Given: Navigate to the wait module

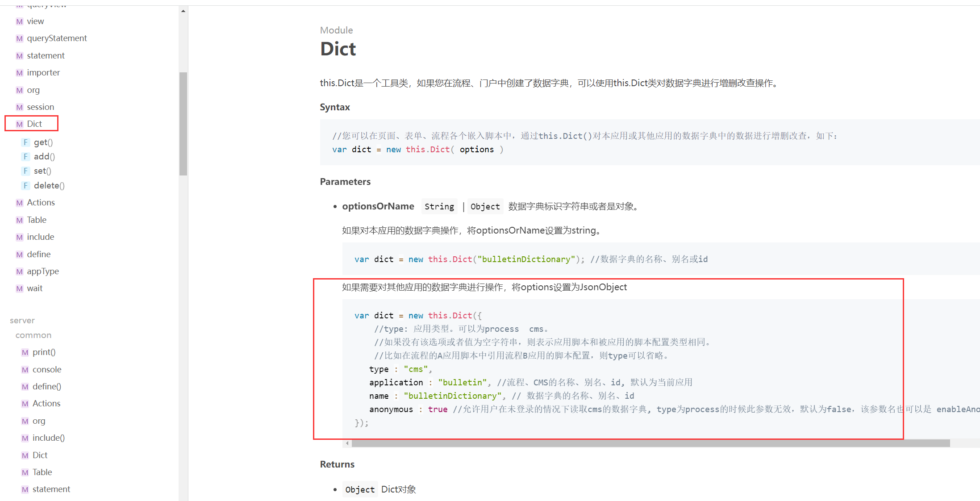Looking at the screenshot, I should coord(34,288).
